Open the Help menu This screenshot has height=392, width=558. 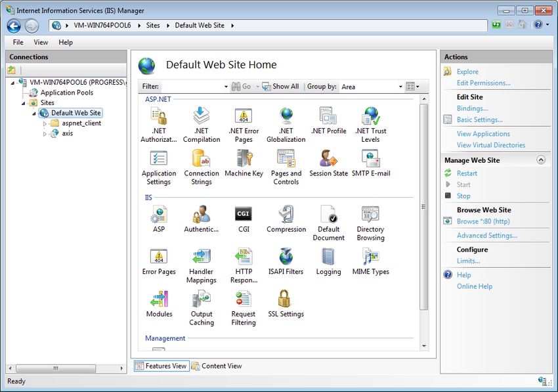click(x=66, y=43)
